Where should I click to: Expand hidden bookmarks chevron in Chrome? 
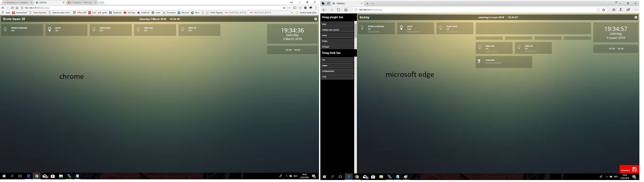pos(292,13)
